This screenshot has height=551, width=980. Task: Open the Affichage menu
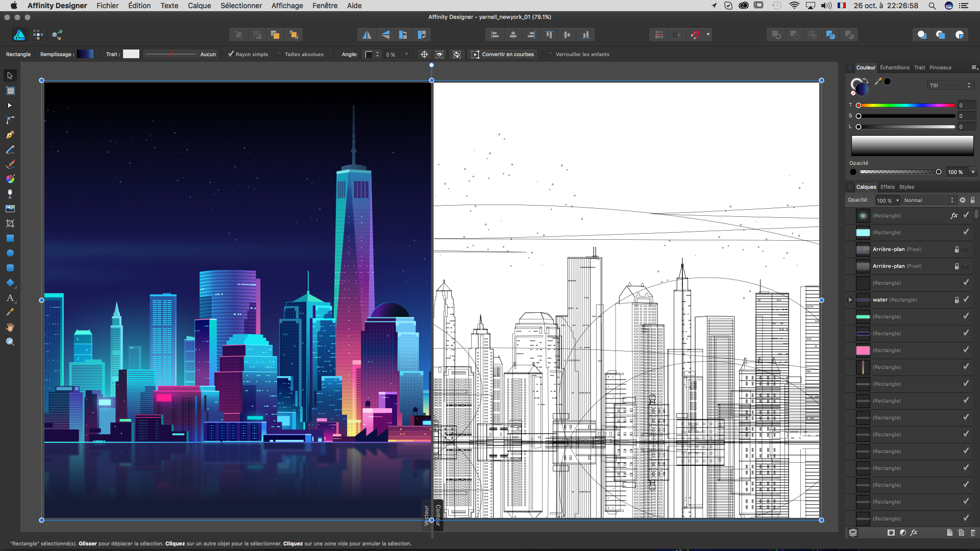[x=285, y=6]
